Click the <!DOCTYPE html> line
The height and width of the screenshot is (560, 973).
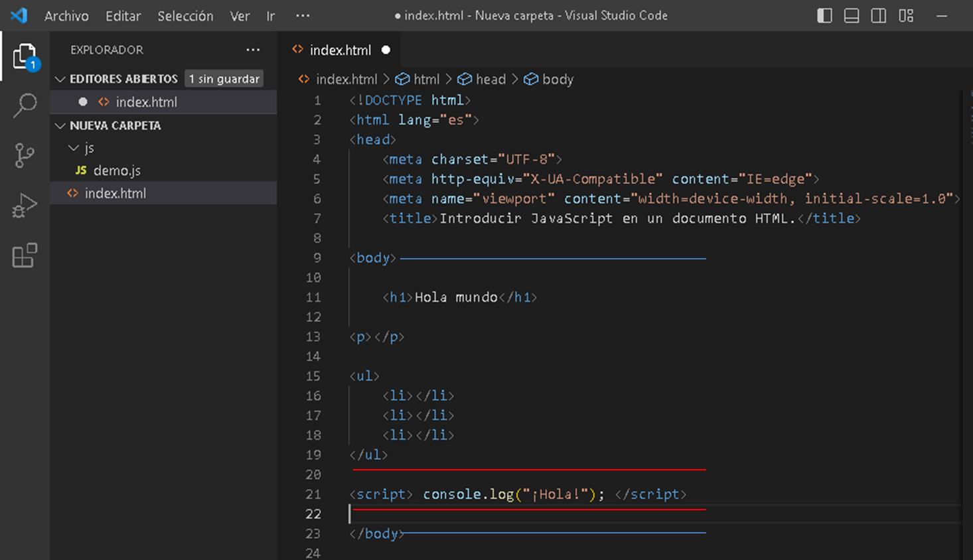[x=410, y=100]
